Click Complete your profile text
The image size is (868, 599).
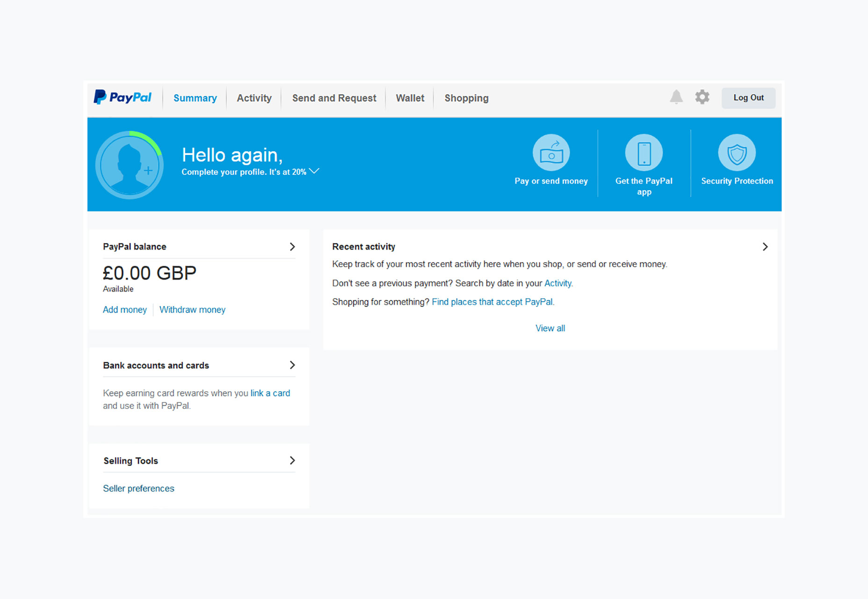(244, 172)
